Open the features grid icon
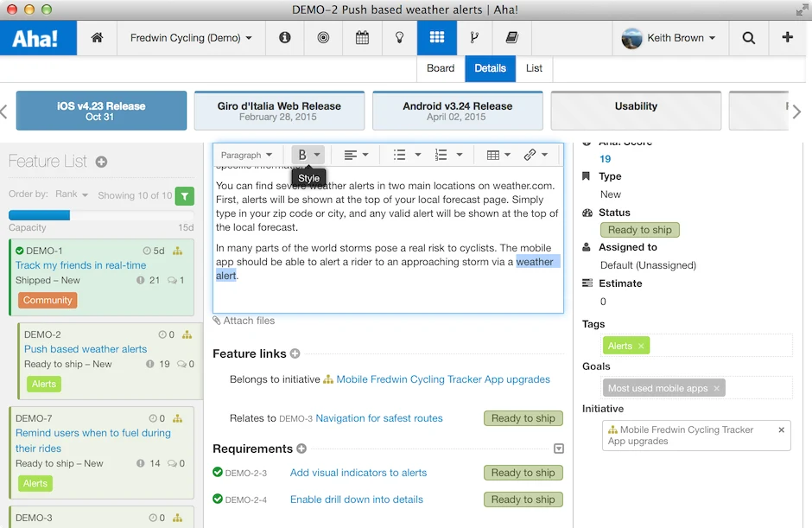Image resolution: width=812 pixels, height=528 pixels. tap(436, 37)
